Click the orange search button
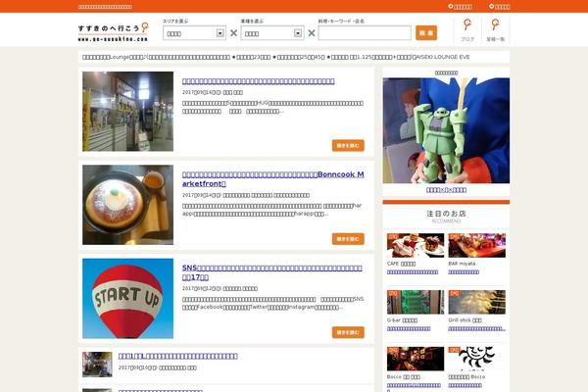Viewport: 588px width, 392px height. [x=426, y=33]
